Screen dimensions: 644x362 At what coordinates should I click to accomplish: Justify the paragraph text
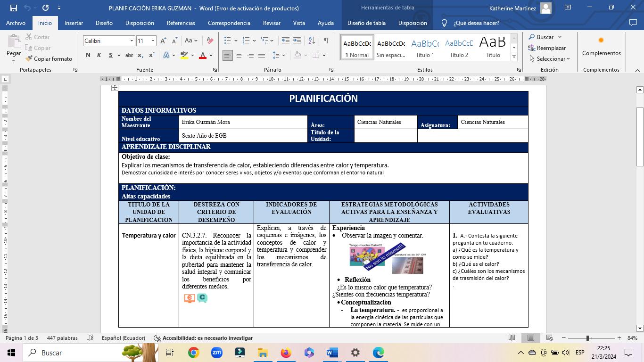[262, 55]
